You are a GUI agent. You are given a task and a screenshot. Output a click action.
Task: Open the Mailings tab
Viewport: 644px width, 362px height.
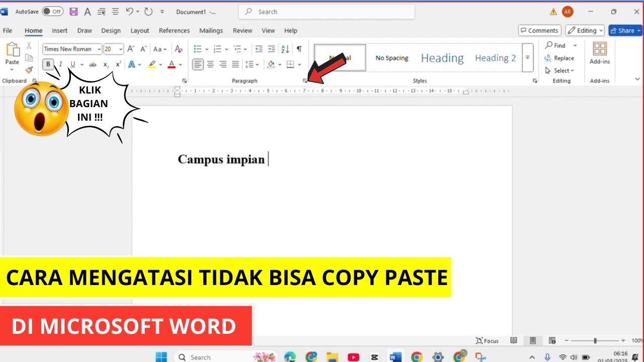tap(211, 31)
